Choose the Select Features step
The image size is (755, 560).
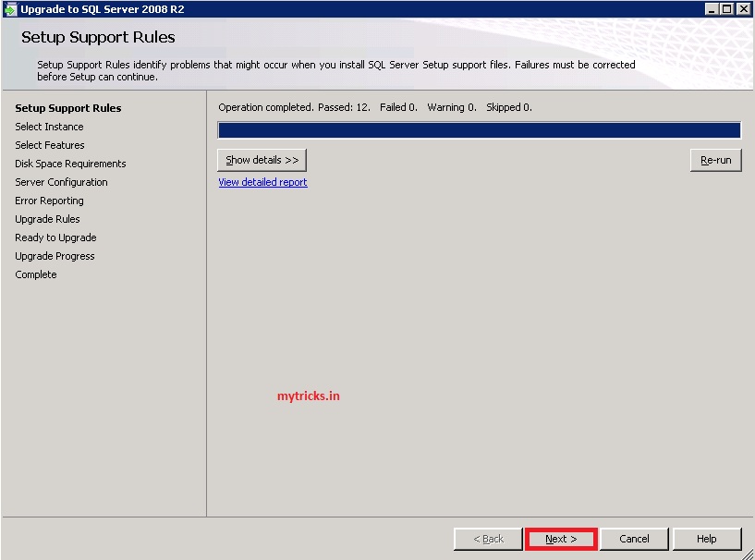[x=50, y=145]
